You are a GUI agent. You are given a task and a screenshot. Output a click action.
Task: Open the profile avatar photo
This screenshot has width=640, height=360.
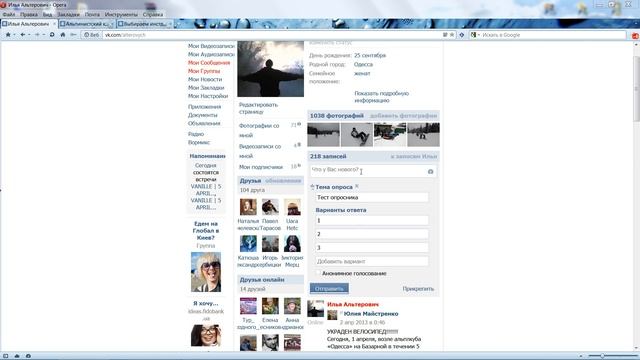271,69
